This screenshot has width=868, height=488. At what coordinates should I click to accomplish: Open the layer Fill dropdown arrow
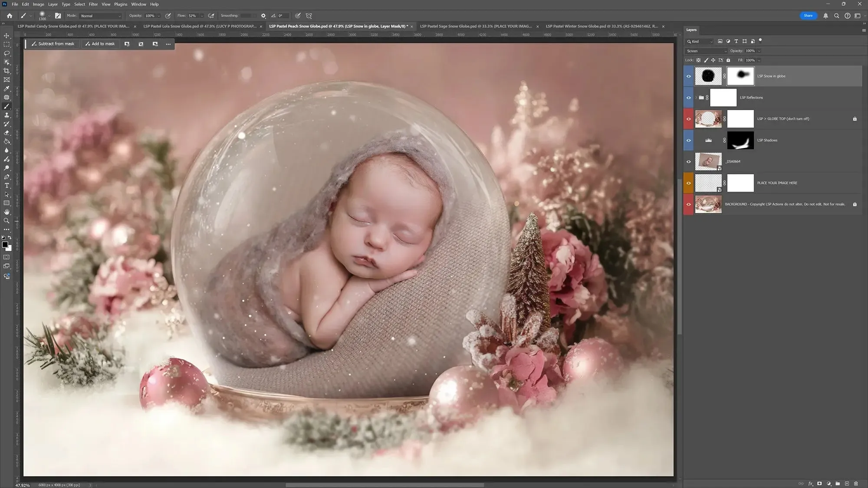759,60
